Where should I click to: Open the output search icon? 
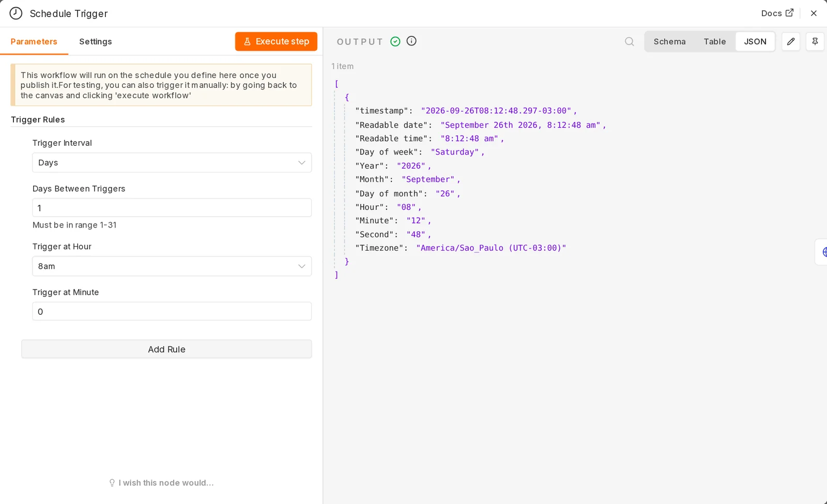tap(629, 41)
